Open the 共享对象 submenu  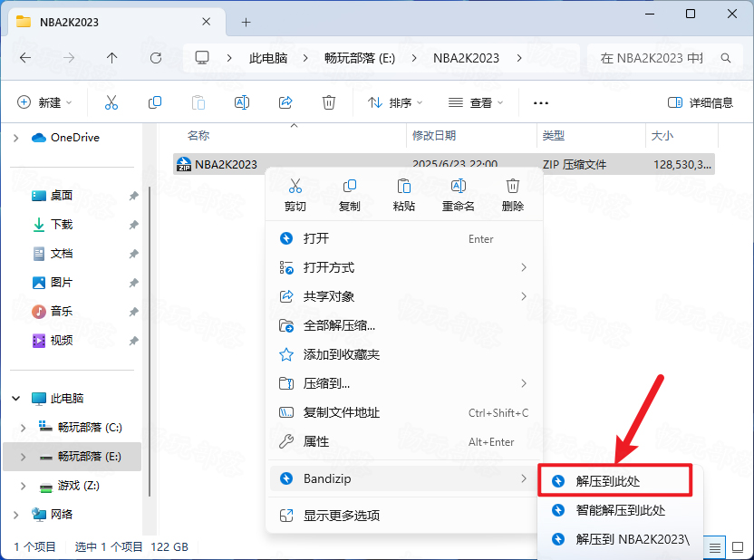(x=404, y=296)
